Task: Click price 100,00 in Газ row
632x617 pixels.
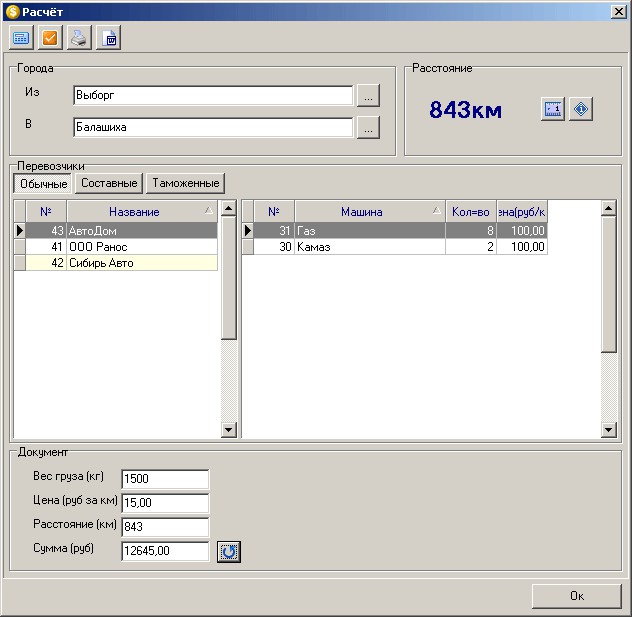Action: [x=522, y=231]
